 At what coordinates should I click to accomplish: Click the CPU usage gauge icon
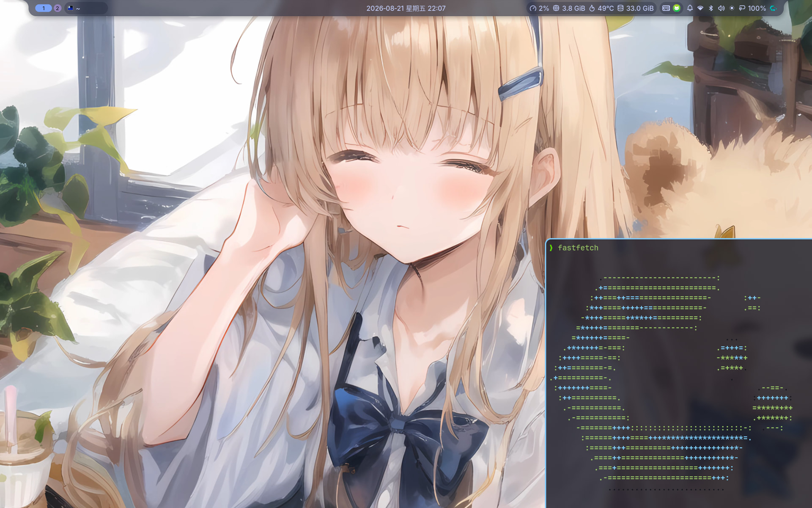(x=533, y=8)
